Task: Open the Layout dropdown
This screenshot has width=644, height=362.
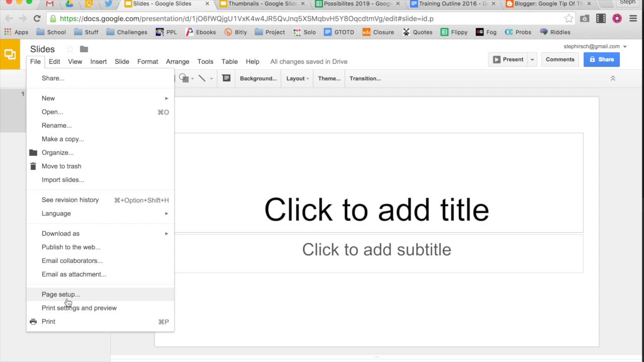Action: click(x=297, y=78)
